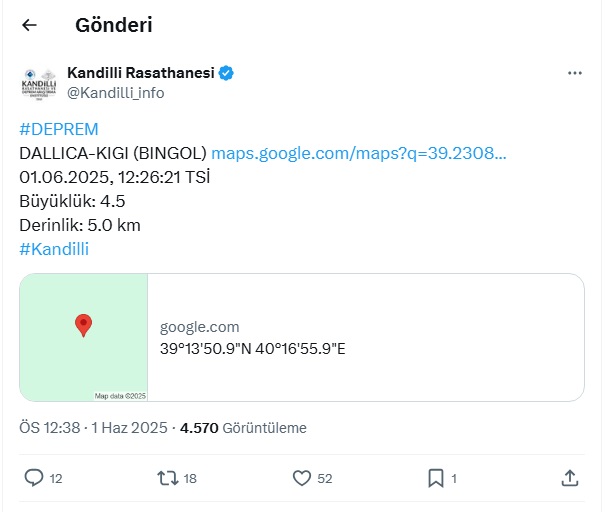This screenshot has width=605, height=512.
Task: View the 4.570 Görüntüleme count
Action: (x=243, y=428)
